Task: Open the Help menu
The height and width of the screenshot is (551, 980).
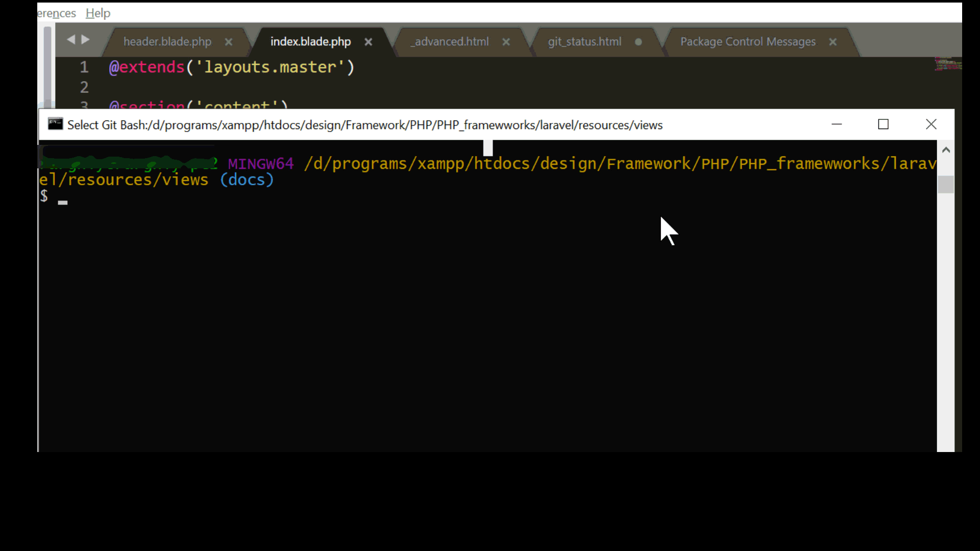Action: coord(97,13)
